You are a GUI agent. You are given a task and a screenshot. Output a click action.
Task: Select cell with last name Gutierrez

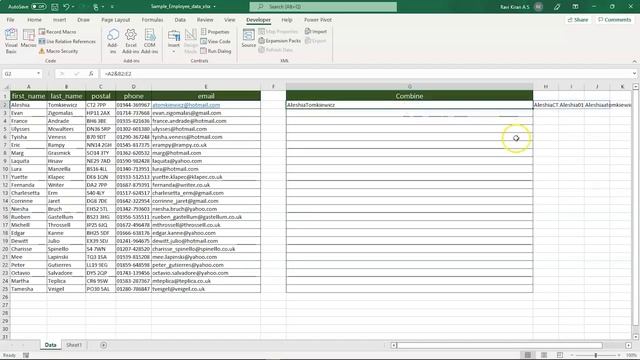pos(66,265)
